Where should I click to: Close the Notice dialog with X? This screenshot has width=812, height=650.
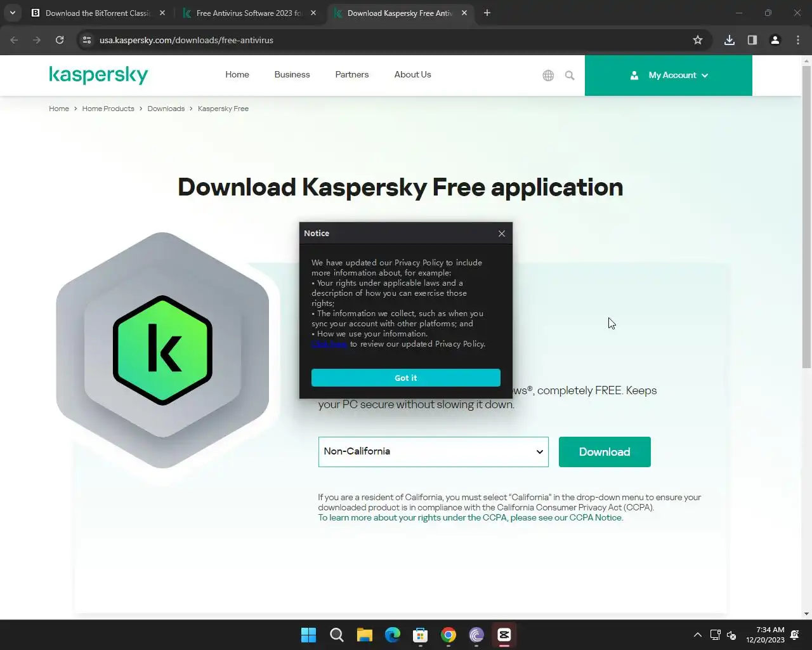(502, 234)
